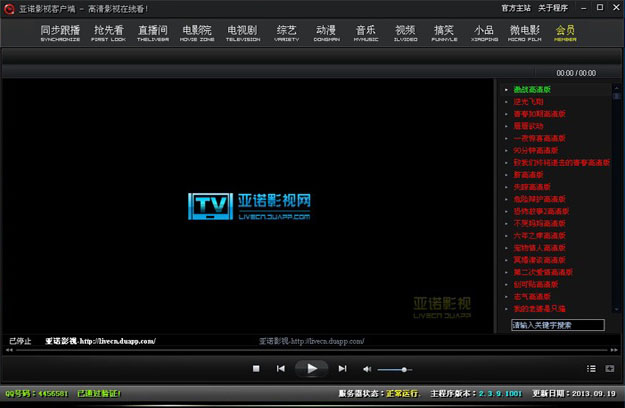Click the playlist scrollbar down arrow
625x408 pixels.
point(617,309)
